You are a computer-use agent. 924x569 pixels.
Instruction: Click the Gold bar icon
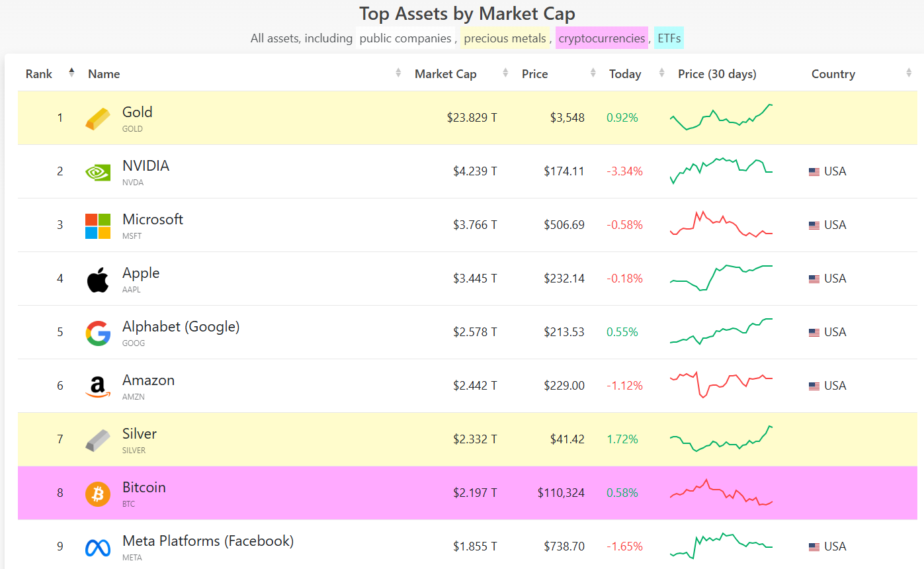[98, 119]
